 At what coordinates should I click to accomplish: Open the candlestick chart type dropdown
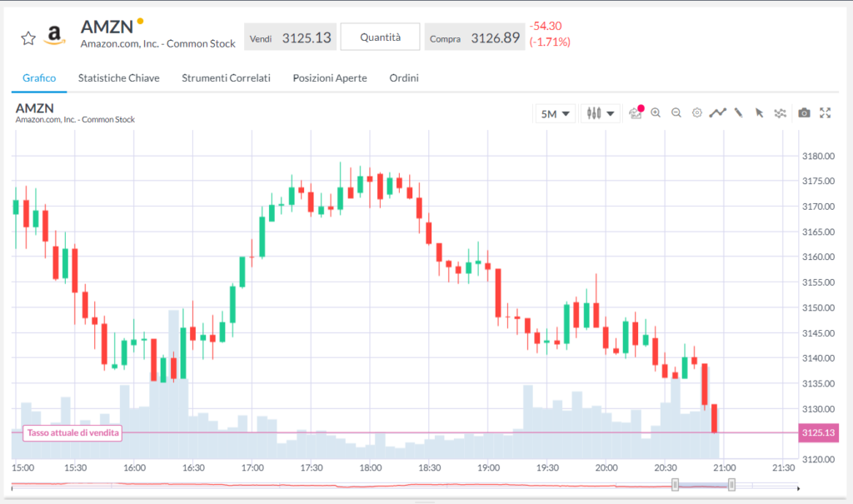[600, 113]
